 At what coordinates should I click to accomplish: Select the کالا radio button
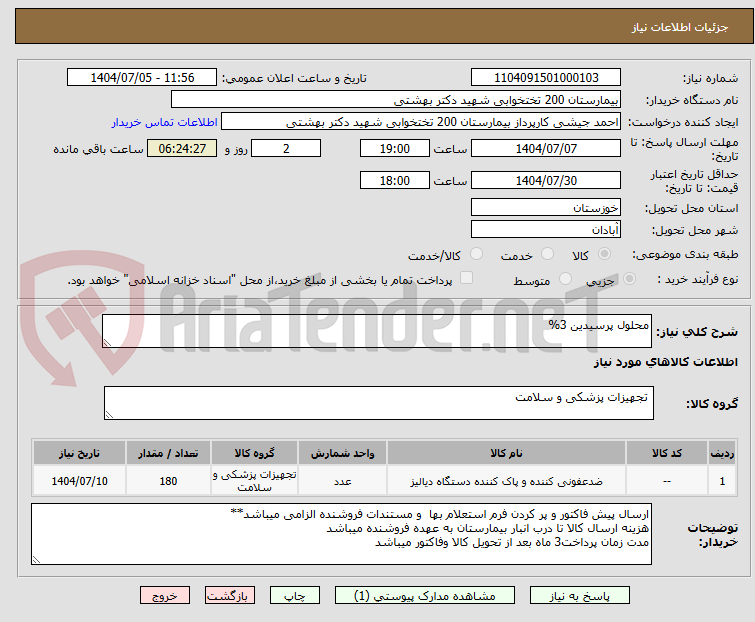pyautogui.click(x=604, y=254)
